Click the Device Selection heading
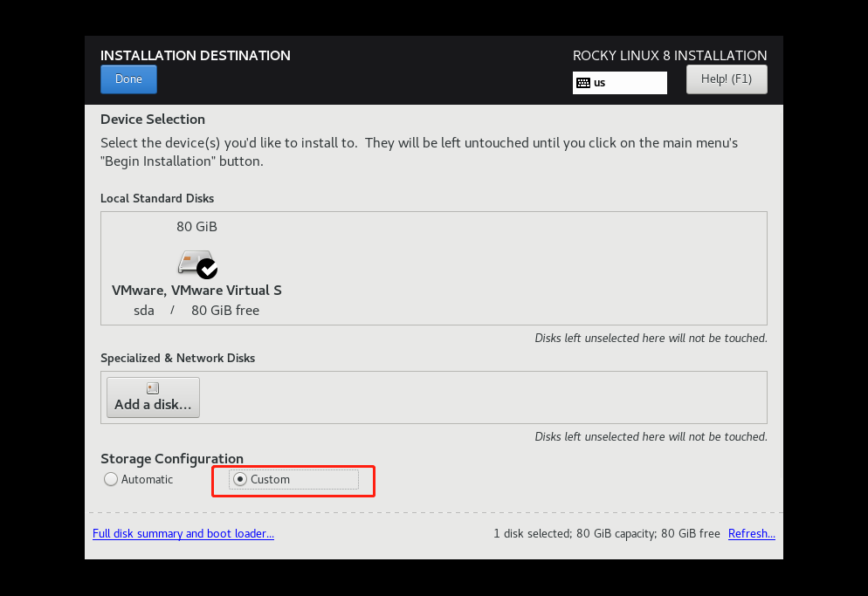Viewport: 868px width, 596px height. point(153,119)
